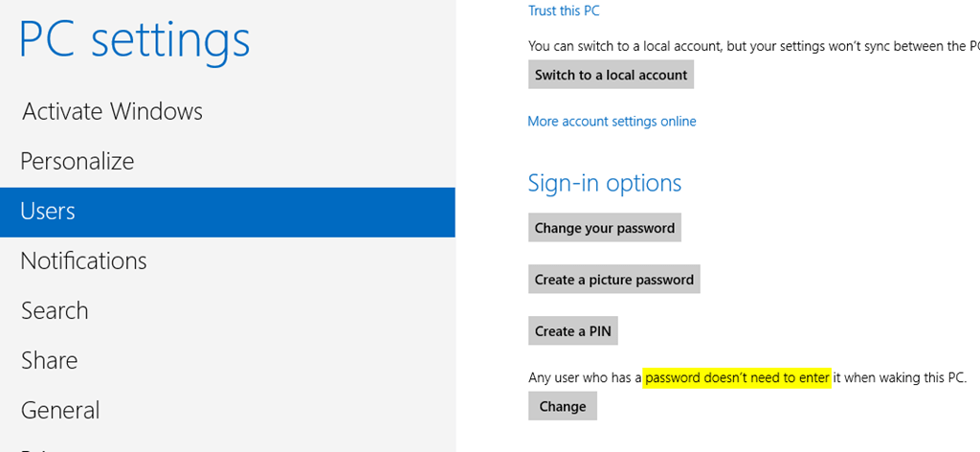Click the Sign-in options heading
Image resolution: width=980 pixels, height=452 pixels.
[x=605, y=183]
